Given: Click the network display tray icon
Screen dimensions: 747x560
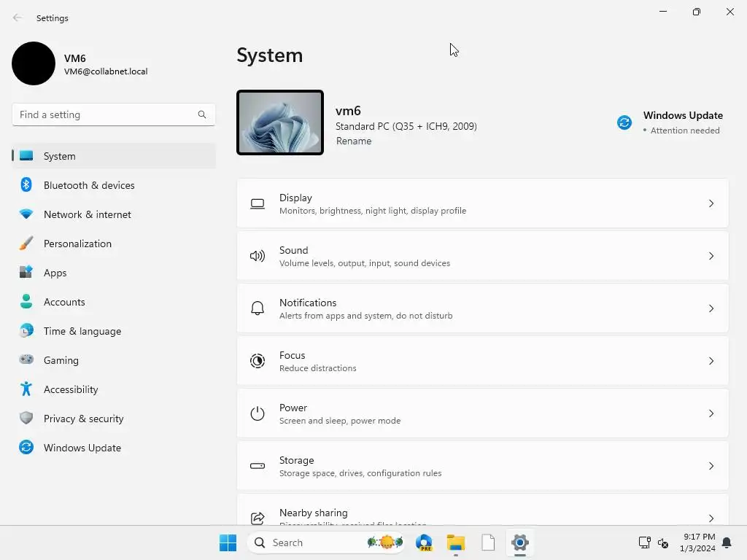Looking at the screenshot, I should click(645, 542).
